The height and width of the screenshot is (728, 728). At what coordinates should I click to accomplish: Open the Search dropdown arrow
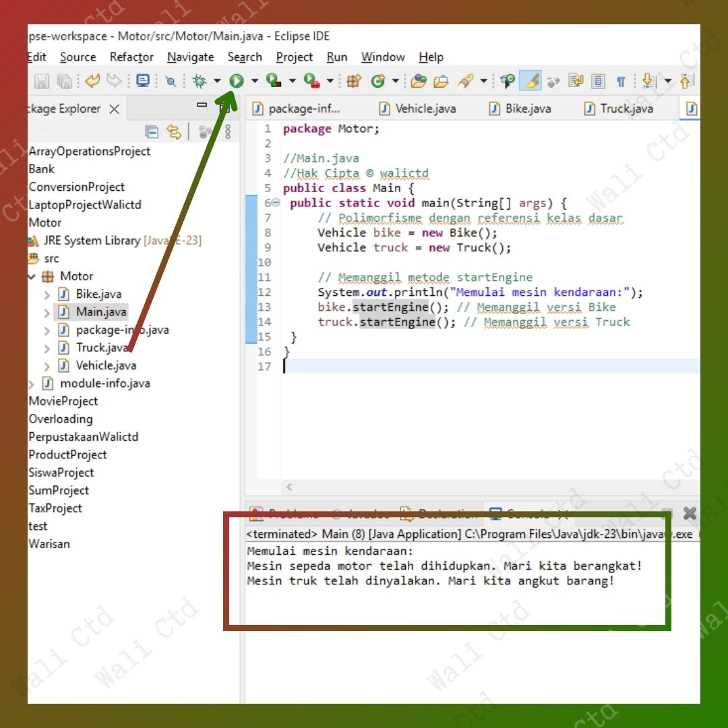click(483, 82)
